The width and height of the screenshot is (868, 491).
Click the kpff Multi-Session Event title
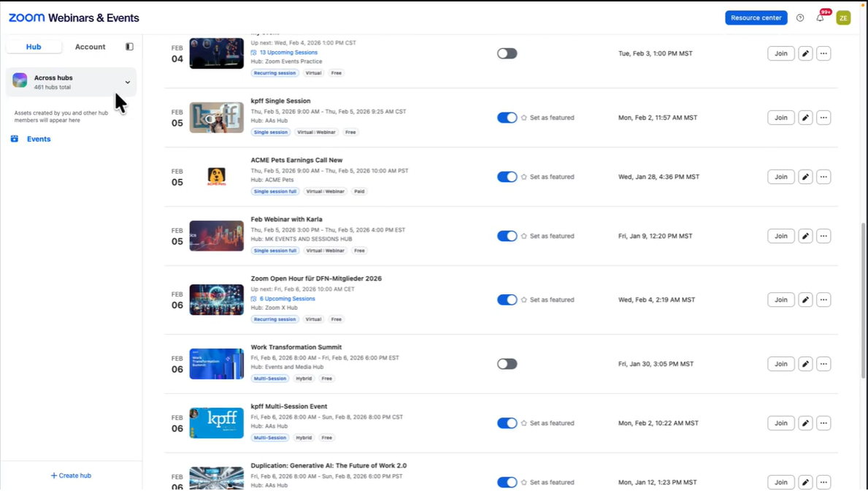click(x=289, y=407)
